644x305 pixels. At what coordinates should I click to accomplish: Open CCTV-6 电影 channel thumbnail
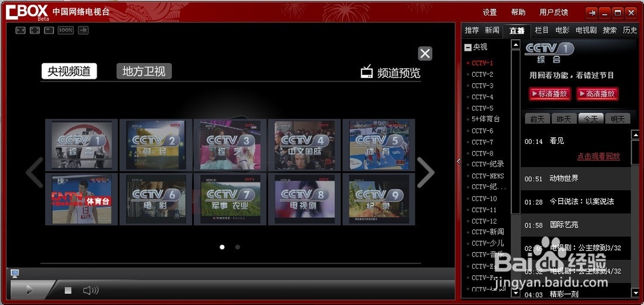tap(156, 199)
